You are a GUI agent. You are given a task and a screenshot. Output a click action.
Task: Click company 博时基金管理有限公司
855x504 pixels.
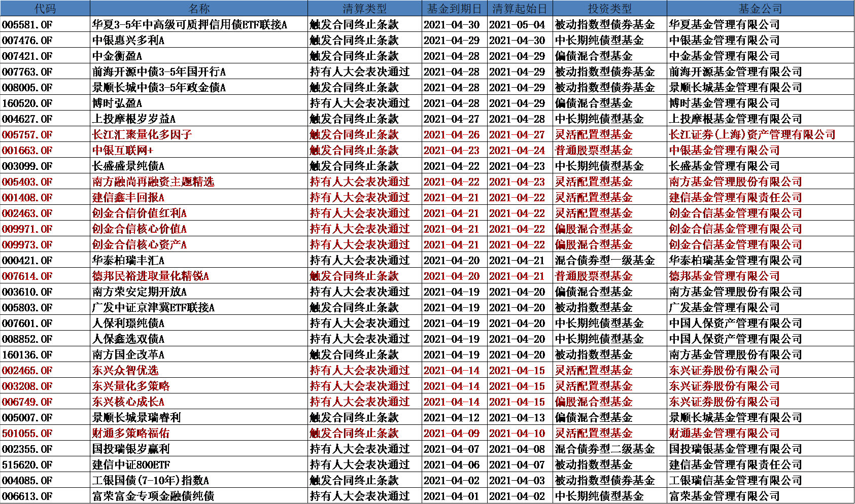pyautogui.click(x=725, y=103)
